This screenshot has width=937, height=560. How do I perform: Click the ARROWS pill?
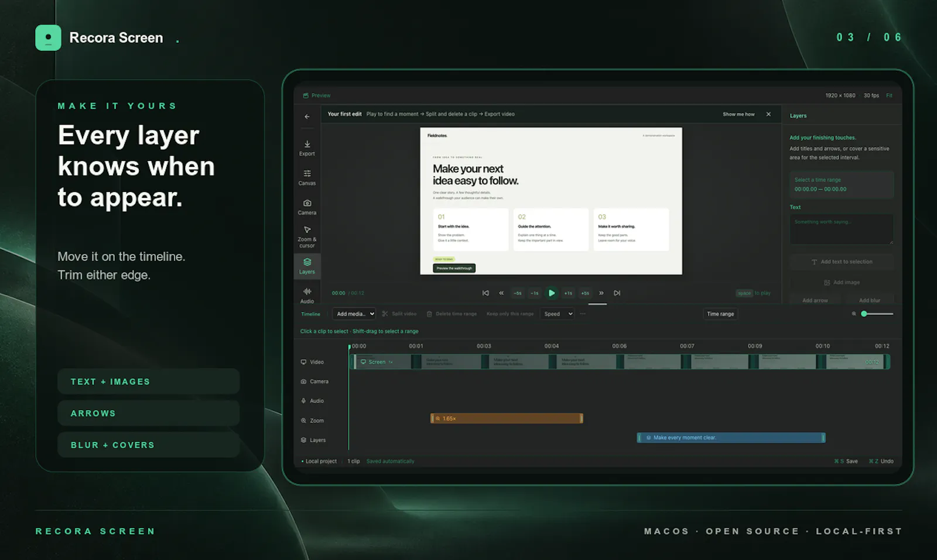coord(148,413)
